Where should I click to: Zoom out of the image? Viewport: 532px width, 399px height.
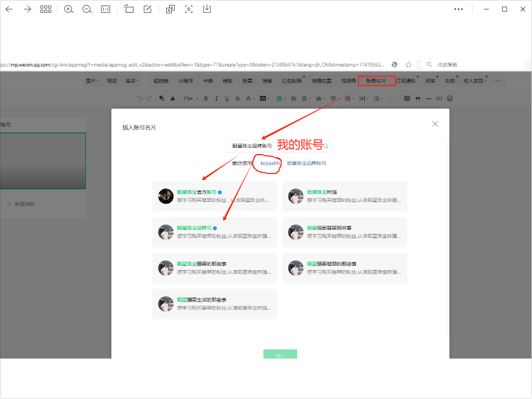87,9
